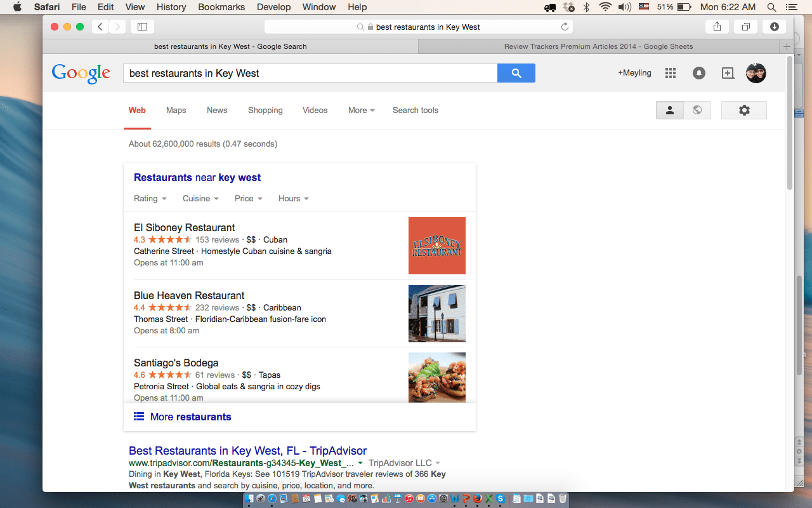Open Best Restaurants in Key West TripAdvisor result
The image size is (812, 508).
[x=247, y=450]
